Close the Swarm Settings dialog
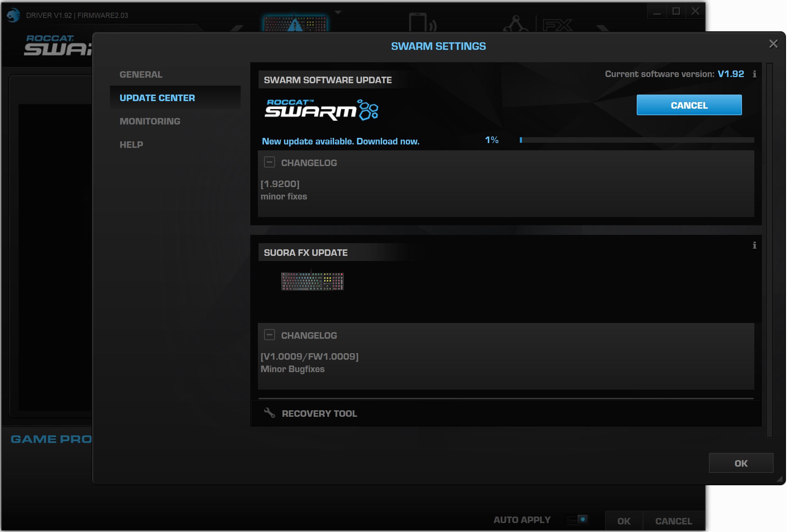787x532 pixels. pos(773,44)
